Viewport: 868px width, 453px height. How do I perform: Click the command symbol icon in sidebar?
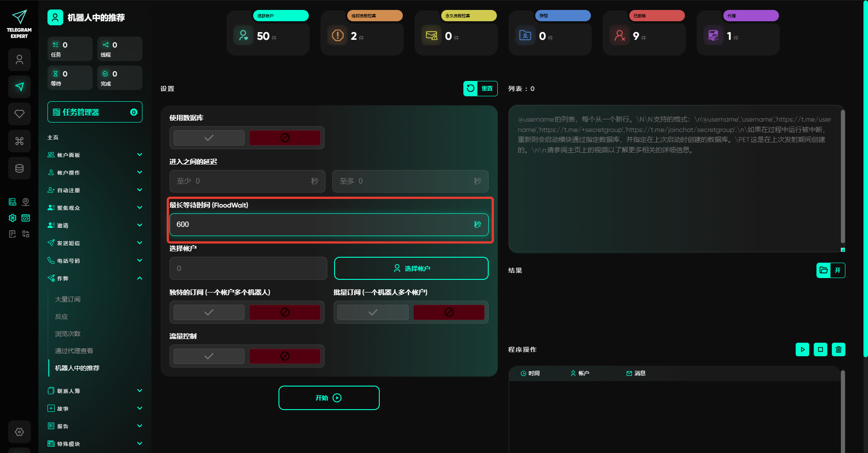[x=19, y=141]
